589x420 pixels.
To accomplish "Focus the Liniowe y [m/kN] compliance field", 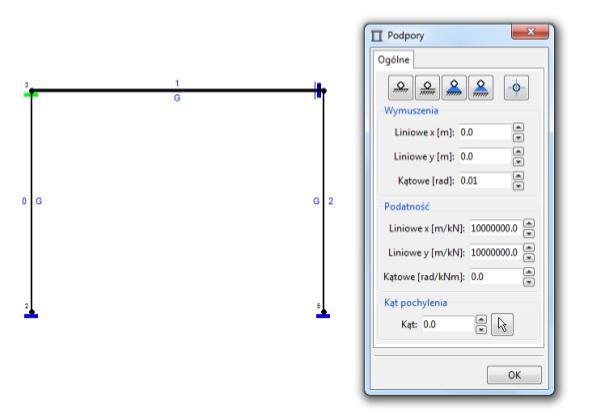I will pyautogui.click(x=495, y=252).
